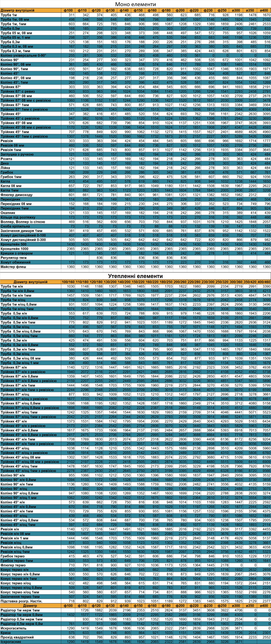Select the "Заглушка з ручкою" row label
The height and width of the screenshot is (644, 271).
(17, 154)
